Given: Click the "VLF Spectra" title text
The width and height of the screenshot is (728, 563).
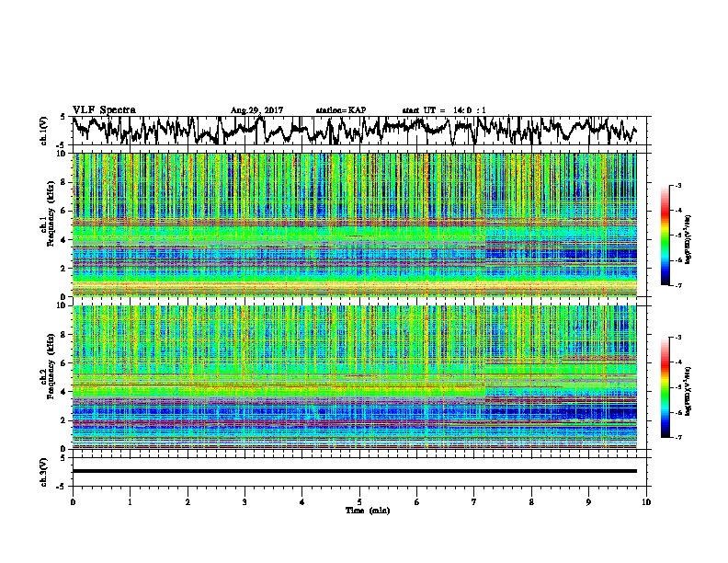Looking at the screenshot, I should tap(104, 110).
